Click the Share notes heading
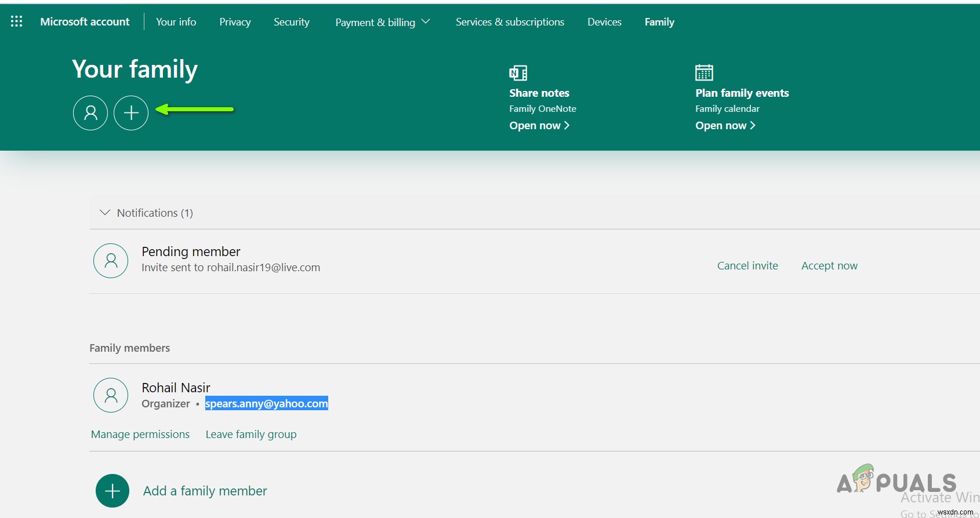Image resolution: width=980 pixels, height=518 pixels. [x=539, y=93]
